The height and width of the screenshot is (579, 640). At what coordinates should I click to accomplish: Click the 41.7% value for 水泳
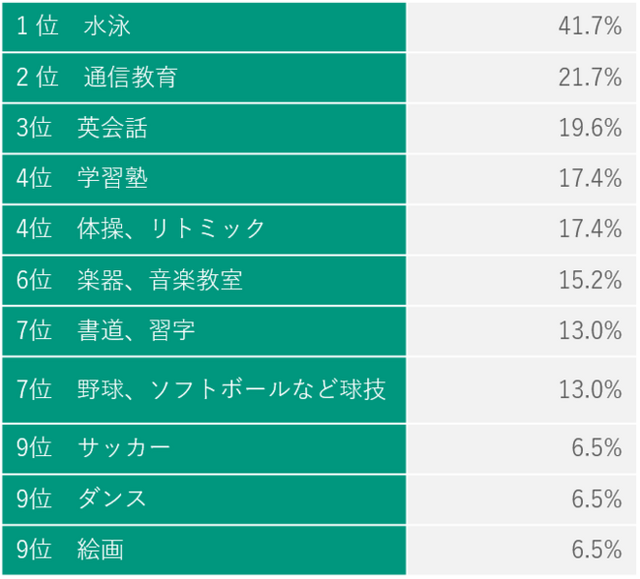coord(590,27)
